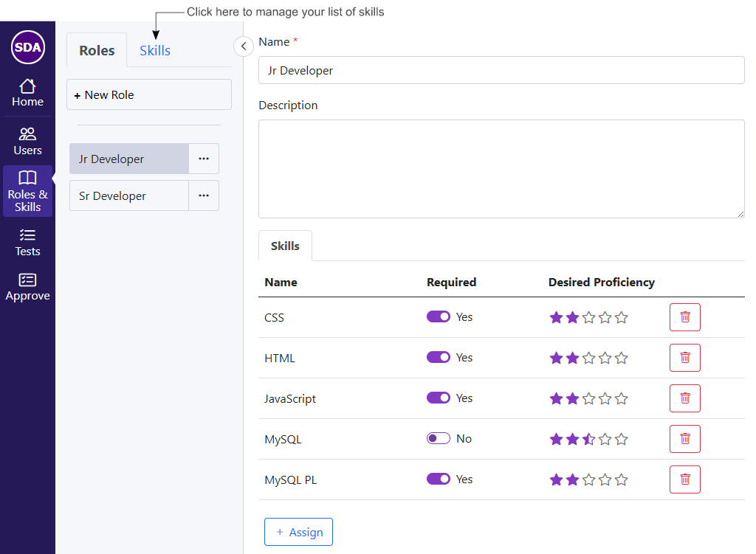Select the Sr Developer role
The image size is (756, 554).
(129, 195)
